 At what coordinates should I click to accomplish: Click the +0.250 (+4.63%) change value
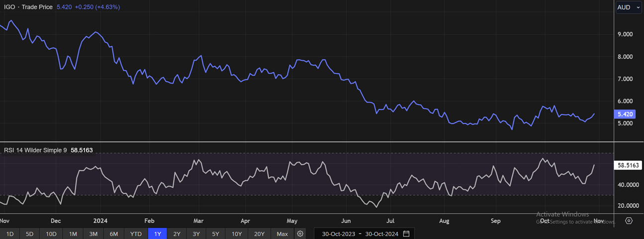point(97,7)
